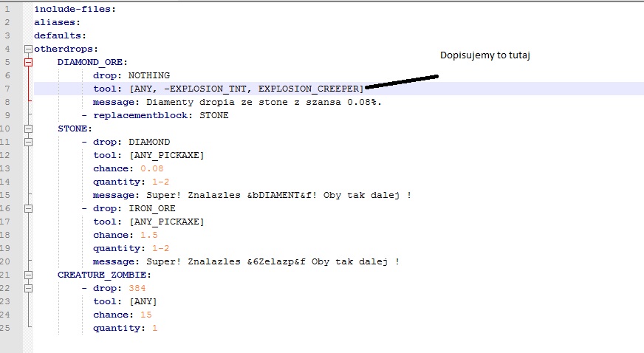This screenshot has width=644, height=353.
Task: Select line number 1 in the margin
Action: (7, 9)
